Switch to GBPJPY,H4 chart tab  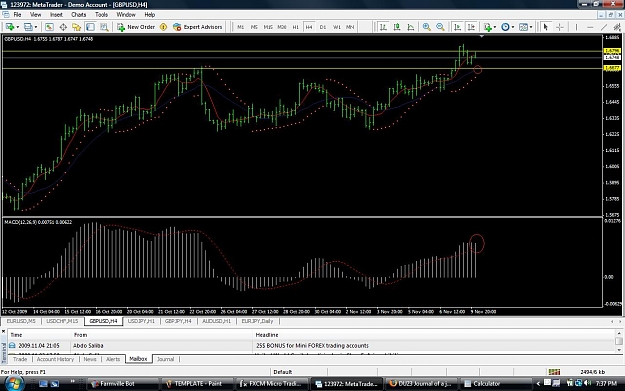(x=178, y=321)
